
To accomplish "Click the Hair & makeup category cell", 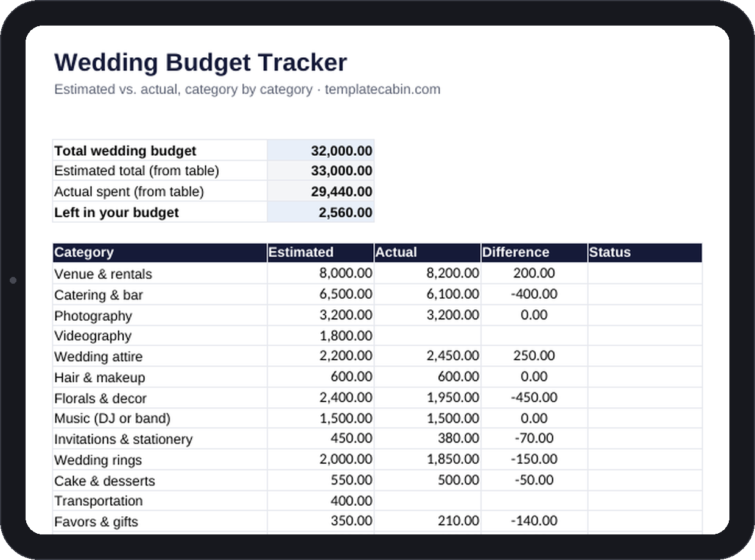I will point(160,377).
